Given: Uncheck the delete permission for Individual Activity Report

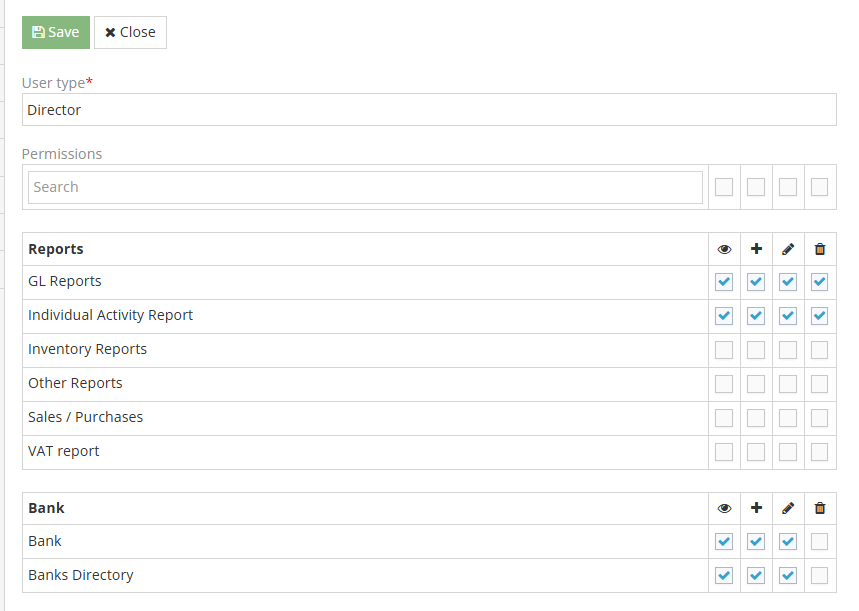Looking at the screenshot, I should (820, 316).
